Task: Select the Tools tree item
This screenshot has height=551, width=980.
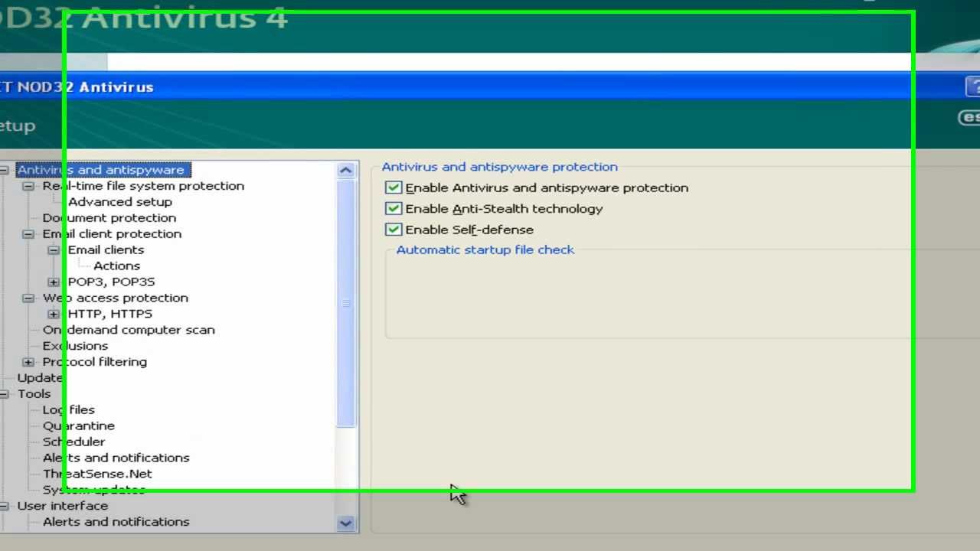Action: coord(34,394)
